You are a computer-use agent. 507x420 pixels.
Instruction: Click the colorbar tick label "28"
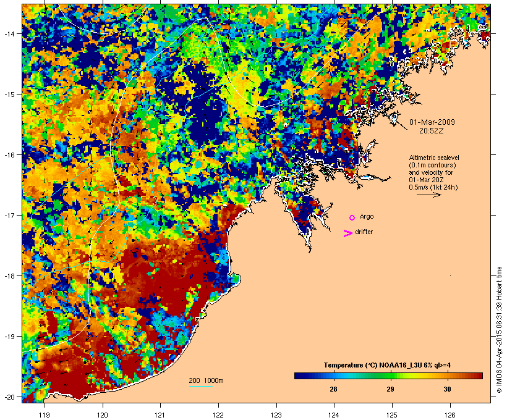[x=333, y=389]
